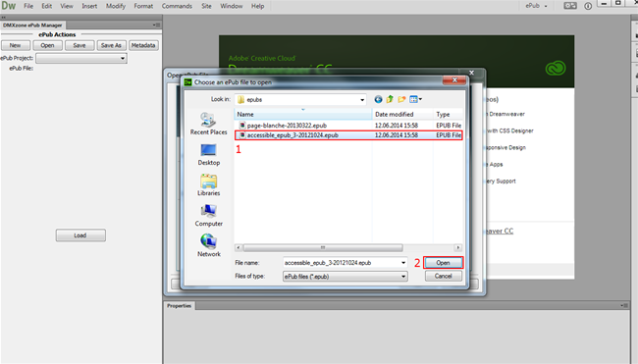The width and height of the screenshot is (638, 364).
Task: Open the View menu icon in file dialog
Action: click(415, 99)
